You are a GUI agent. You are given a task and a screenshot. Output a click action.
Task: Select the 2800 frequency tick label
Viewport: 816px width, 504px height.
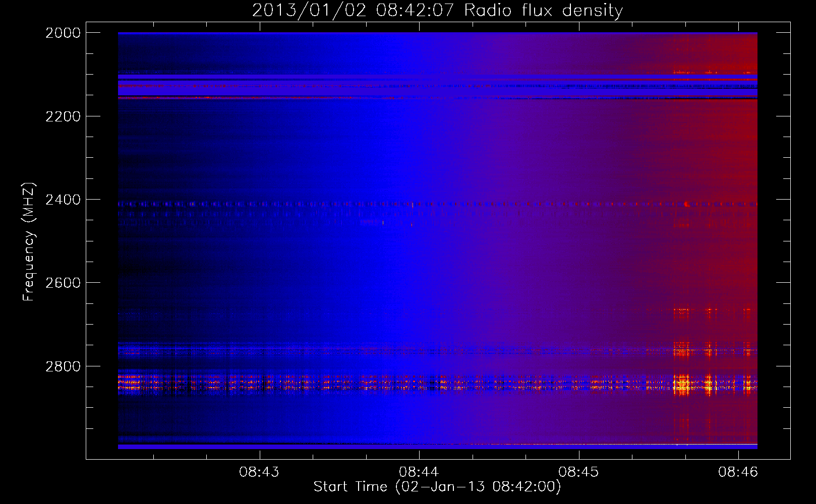(x=63, y=366)
